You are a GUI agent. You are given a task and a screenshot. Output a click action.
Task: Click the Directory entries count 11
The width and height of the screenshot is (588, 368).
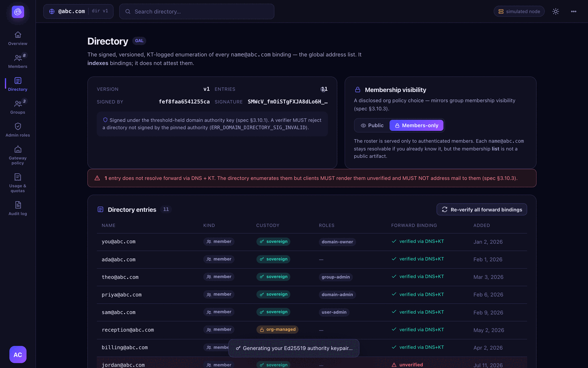pyautogui.click(x=166, y=209)
